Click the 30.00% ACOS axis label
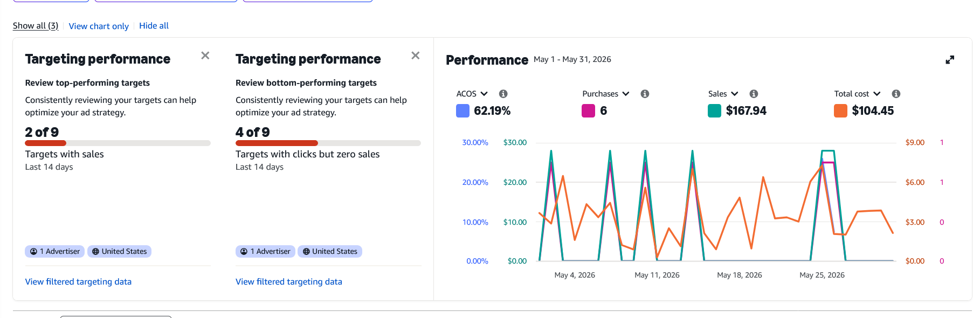Screen dimensions: 980x318 (x=475, y=142)
